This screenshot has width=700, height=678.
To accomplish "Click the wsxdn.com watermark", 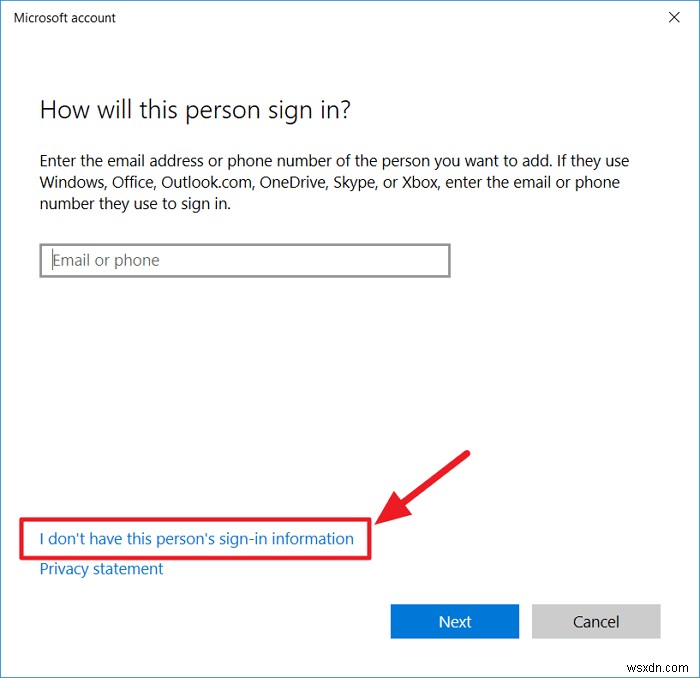I will click(x=661, y=663).
